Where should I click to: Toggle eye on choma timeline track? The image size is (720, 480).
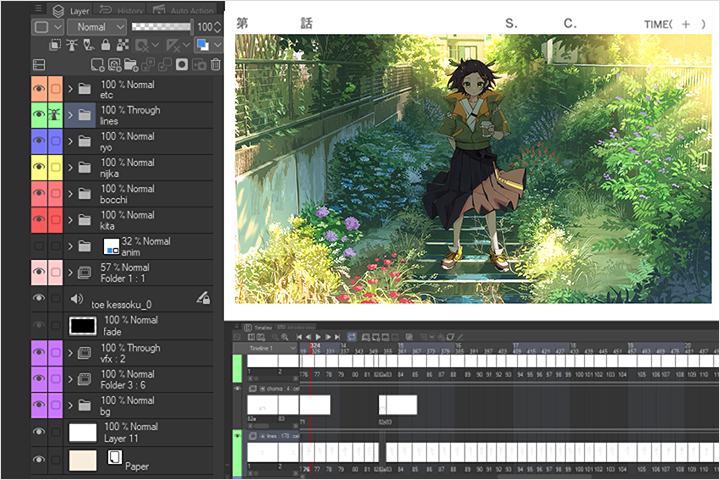(x=237, y=389)
